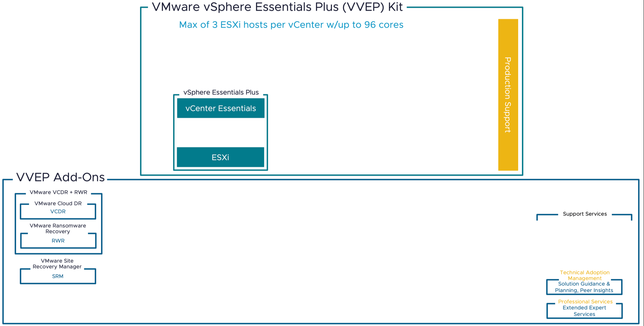Expand the VMware VCDR + RWR group

(58, 192)
